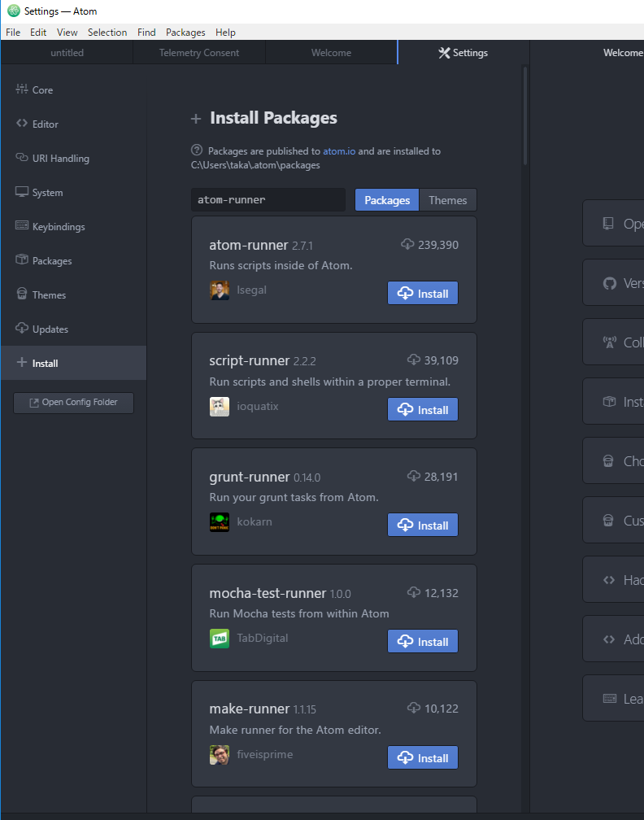Open kokarn author avatar
This screenshot has height=820, width=644.
point(220,522)
